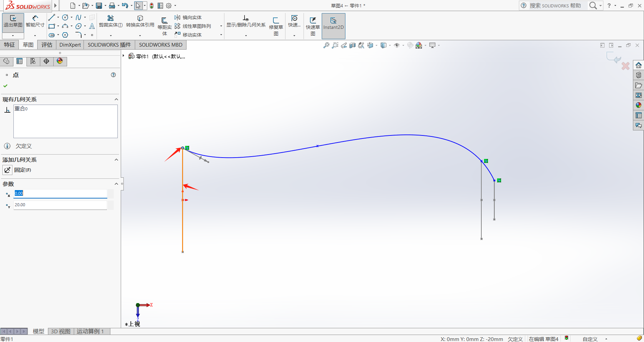644x342 pixels.
Task: Click the Section View icon
Action: point(352,45)
